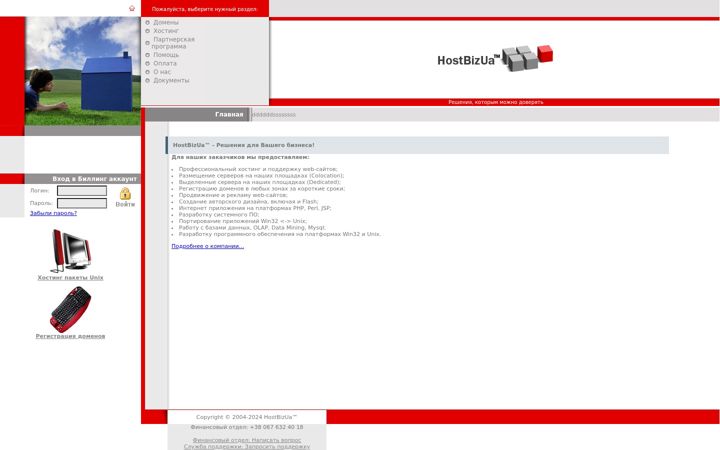Click 'Финансовый отдел: +38 067 632 40 18' phone text
This screenshot has width=720, height=450.
click(x=247, y=427)
